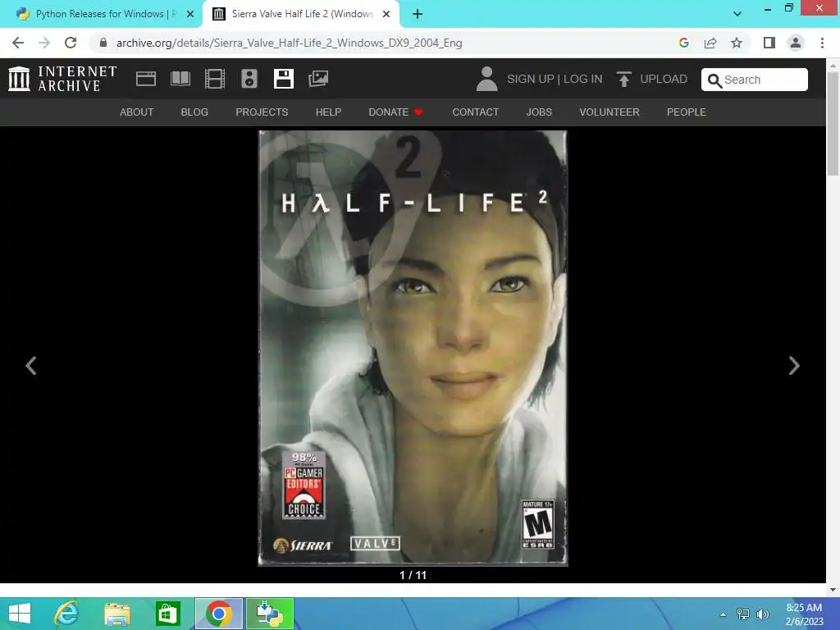This screenshot has height=630, width=840.
Task: Open the Chrome profile icon
Action: (796, 43)
